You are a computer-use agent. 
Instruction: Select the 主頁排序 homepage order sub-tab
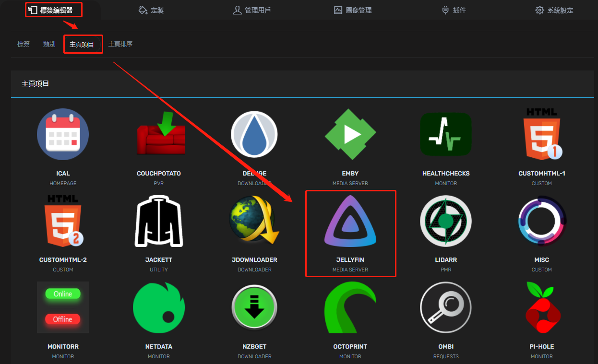point(120,44)
